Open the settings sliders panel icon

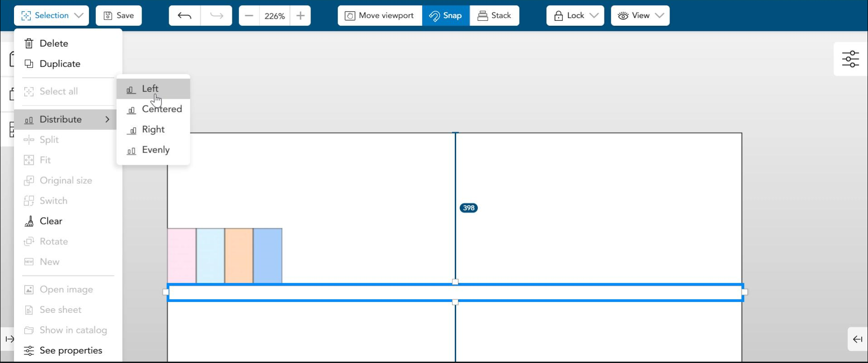click(x=850, y=59)
